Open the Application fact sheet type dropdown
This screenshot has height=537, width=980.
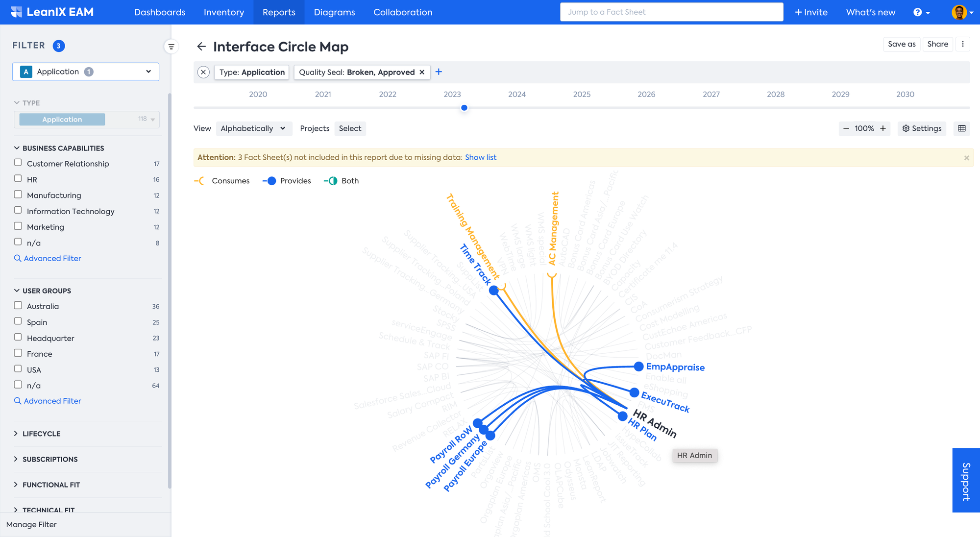click(86, 72)
